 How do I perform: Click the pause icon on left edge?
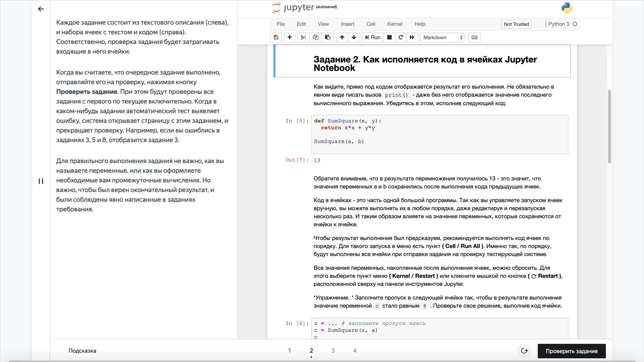tap(41, 181)
